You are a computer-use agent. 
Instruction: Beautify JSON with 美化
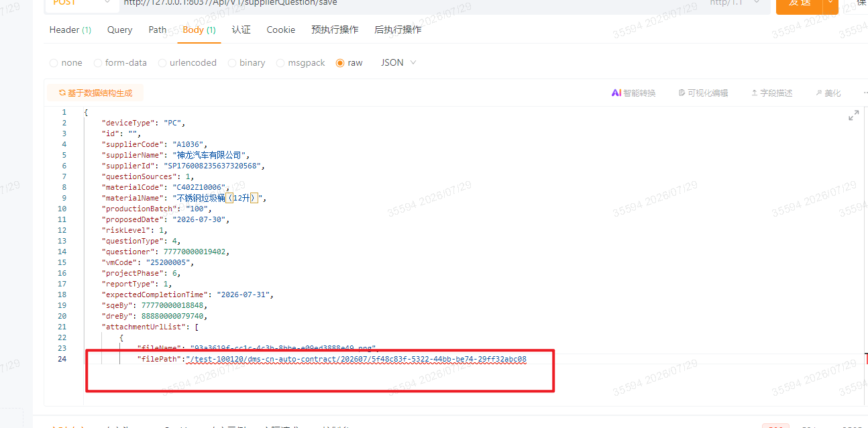[828, 93]
